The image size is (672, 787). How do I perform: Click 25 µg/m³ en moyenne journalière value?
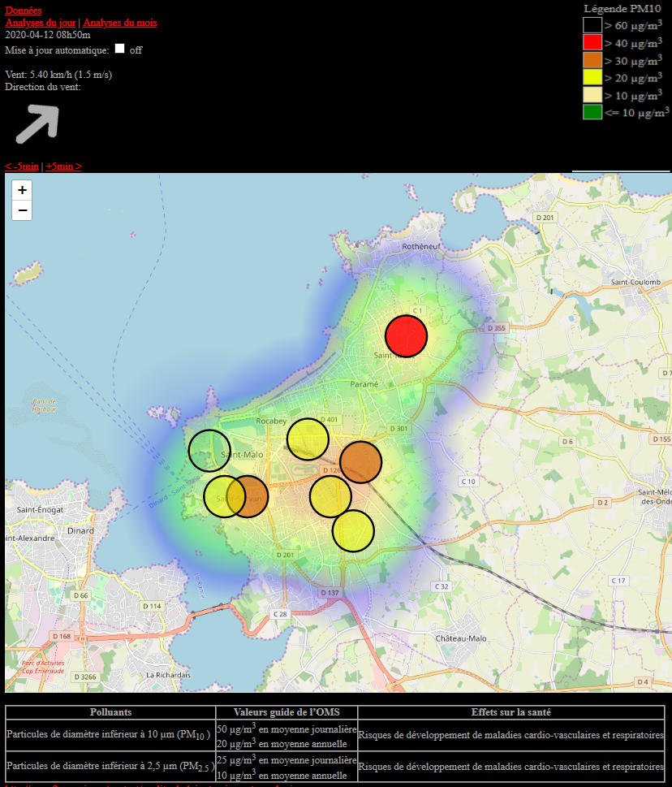286,760
